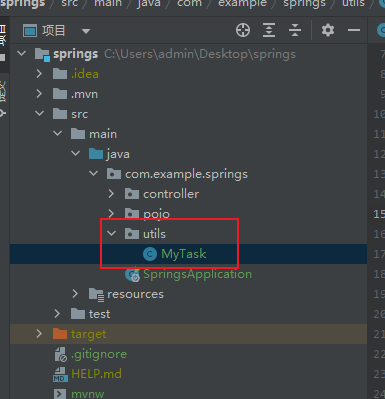This screenshot has height=399, width=385.
Task: Expand the pojo package
Action: click(111, 213)
